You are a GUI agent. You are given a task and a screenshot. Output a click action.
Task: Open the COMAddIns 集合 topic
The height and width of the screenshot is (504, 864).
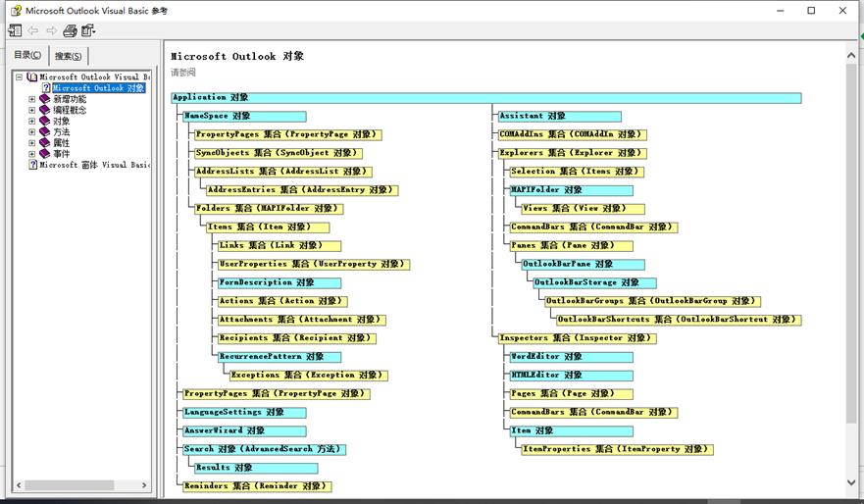click(x=573, y=134)
